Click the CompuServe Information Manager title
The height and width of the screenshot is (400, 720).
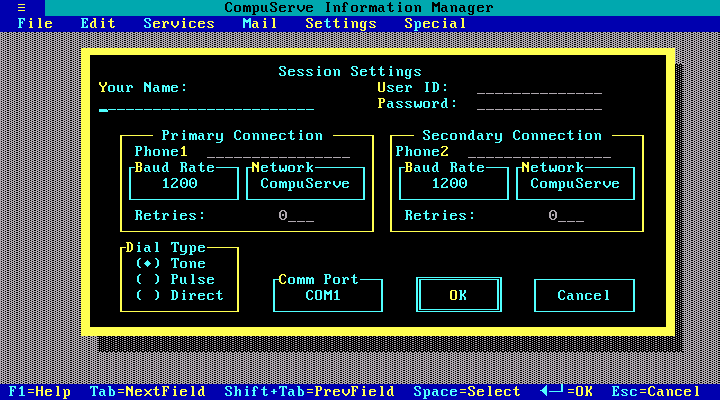click(359, 7)
